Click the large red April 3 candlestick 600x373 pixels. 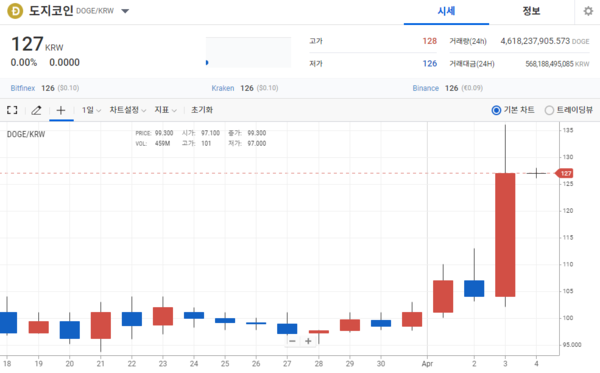(505, 235)
